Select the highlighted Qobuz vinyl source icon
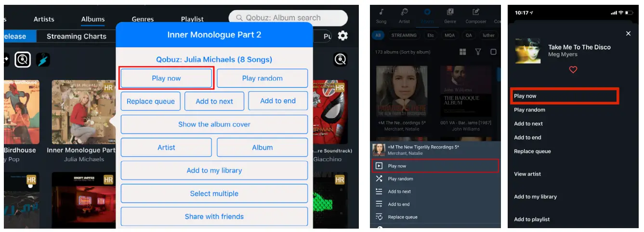644x232 pixels. click(x=23, y=59)
